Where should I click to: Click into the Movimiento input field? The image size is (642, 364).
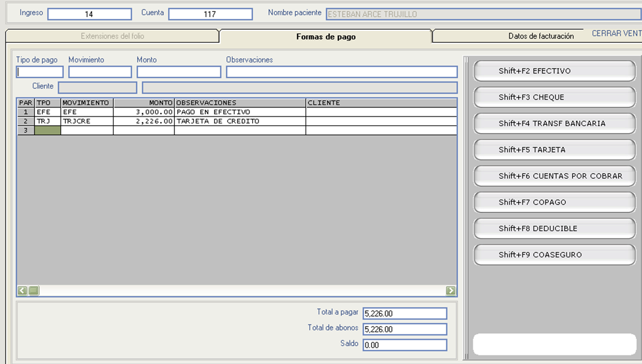click(x=100, y=72)
